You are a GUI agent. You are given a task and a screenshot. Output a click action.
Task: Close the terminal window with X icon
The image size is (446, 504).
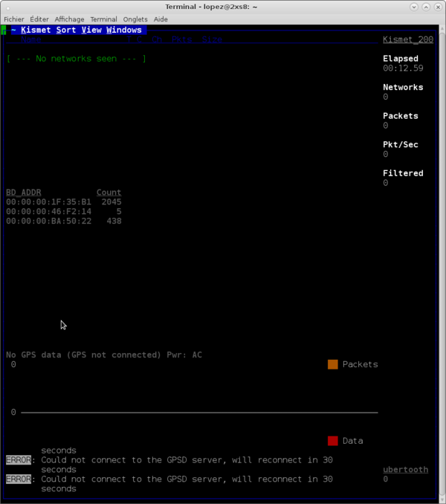point(439,6)
